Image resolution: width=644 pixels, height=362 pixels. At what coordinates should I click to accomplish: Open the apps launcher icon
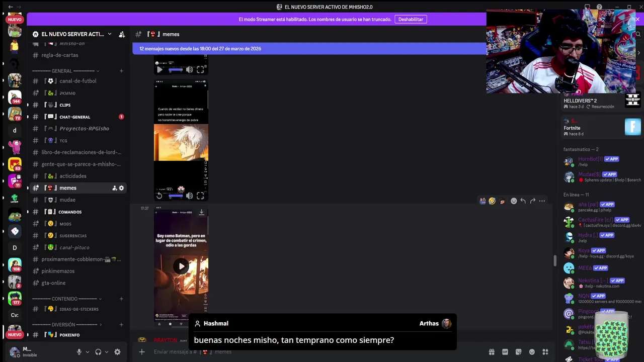tap(545, 352)
